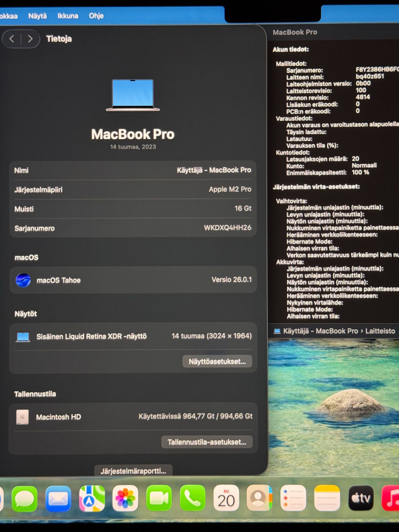The image size is (399, 532).
Task: Click 14 tuumaa (3024 × 1964) resolution
Action: [x=212, y=336]
